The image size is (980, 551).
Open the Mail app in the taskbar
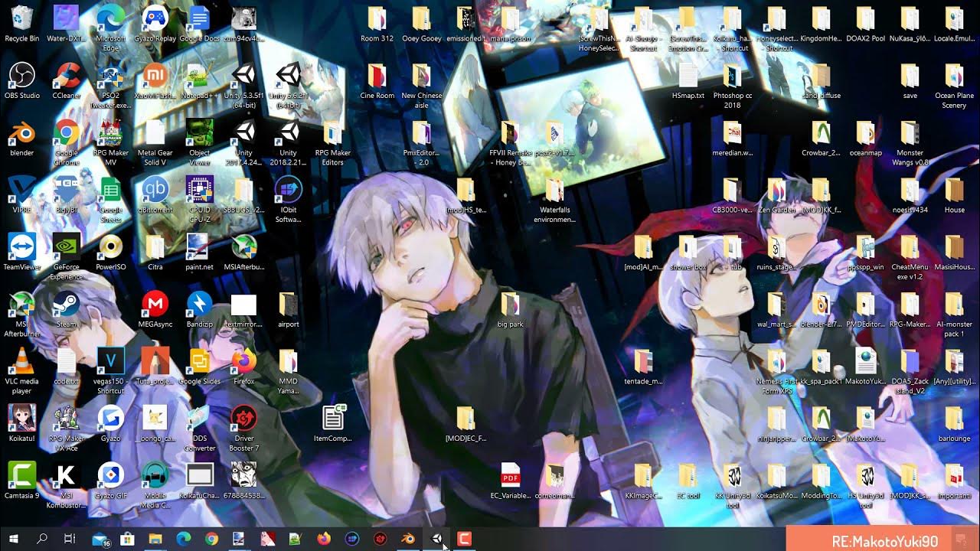point(100,539)
